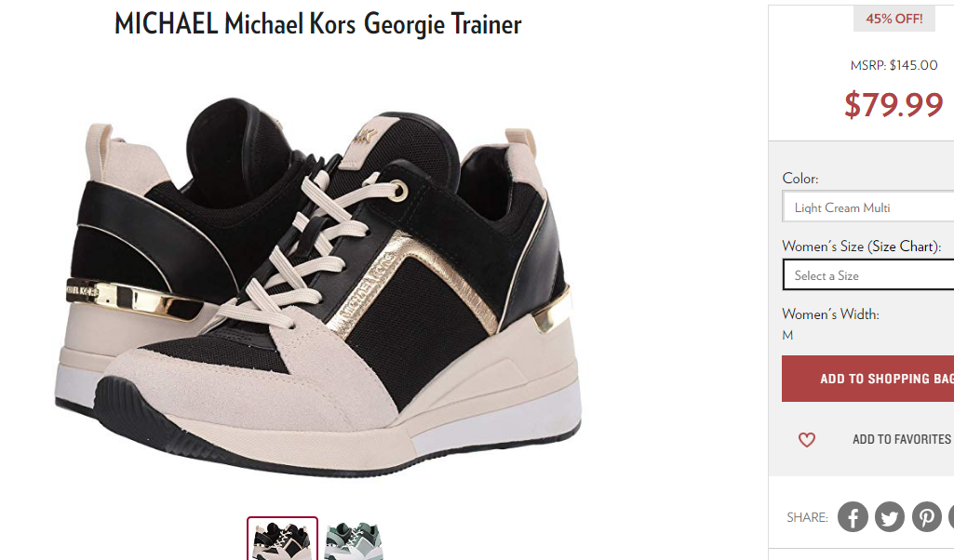Click the 45% OFF badge
Viewport: 954px width, 560px height.
894,19
